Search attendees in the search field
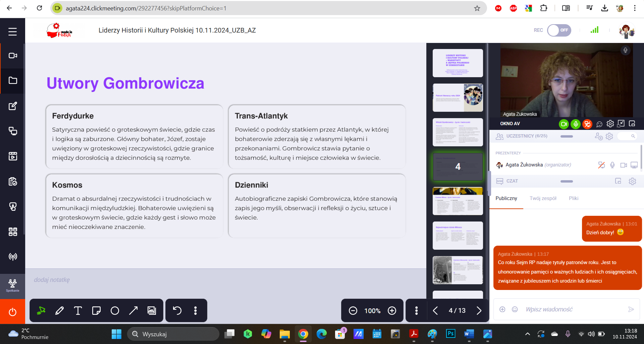Image resolution: width=644 pixels, height=344 pixels. click(x=627, y=136)
